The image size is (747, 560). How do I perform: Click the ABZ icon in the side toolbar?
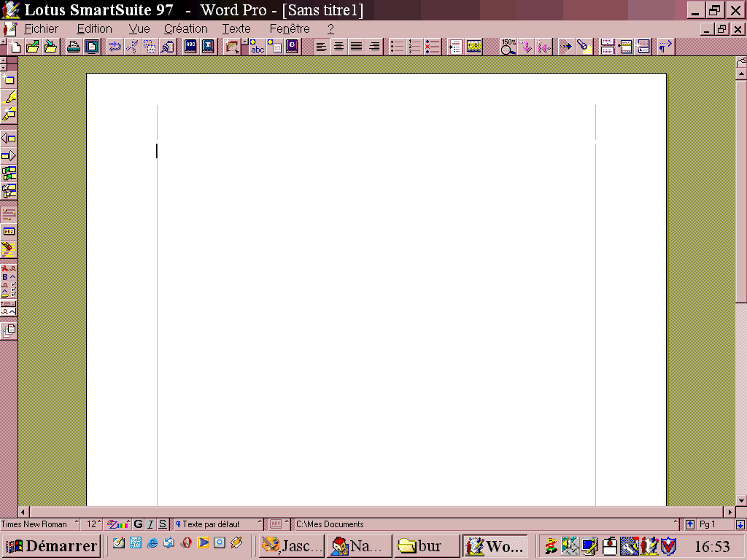[9, 231]
